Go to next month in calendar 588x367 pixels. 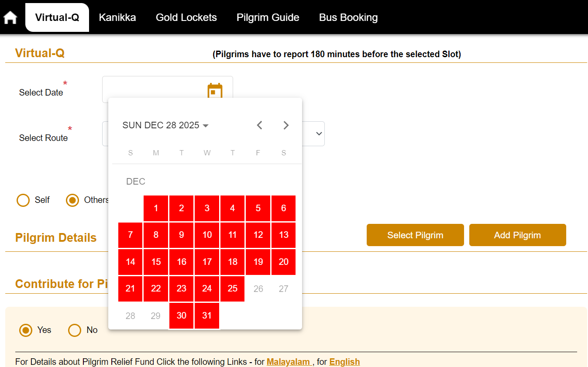point(286,125)
